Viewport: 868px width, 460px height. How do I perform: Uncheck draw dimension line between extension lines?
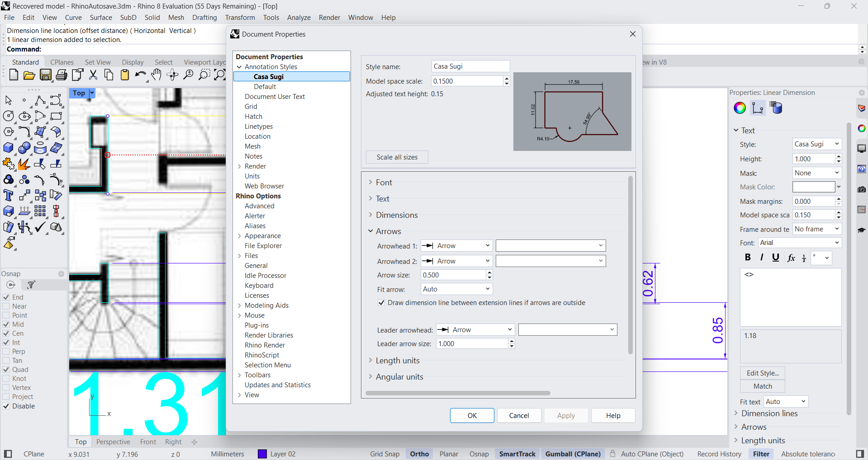tap(381, 303)
